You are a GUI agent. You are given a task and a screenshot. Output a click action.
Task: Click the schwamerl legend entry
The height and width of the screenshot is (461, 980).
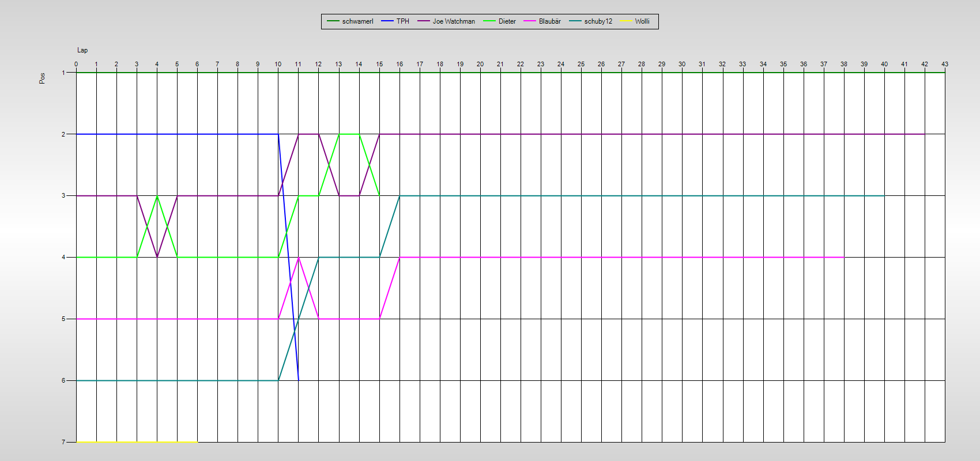pos(357,21)
